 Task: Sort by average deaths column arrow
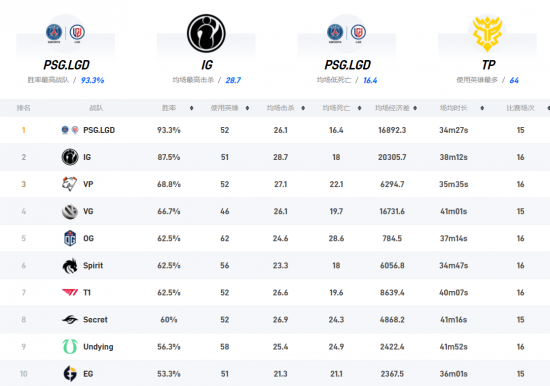[360, 108]
